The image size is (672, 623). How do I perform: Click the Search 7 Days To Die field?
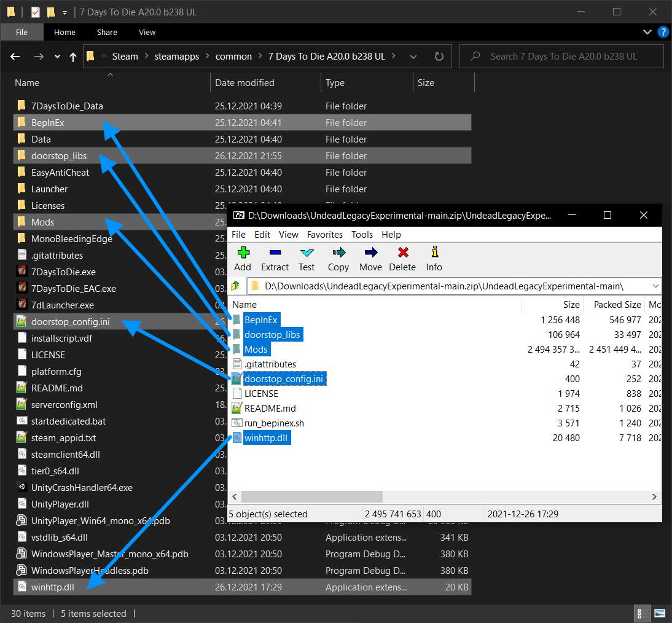(568, 57)
